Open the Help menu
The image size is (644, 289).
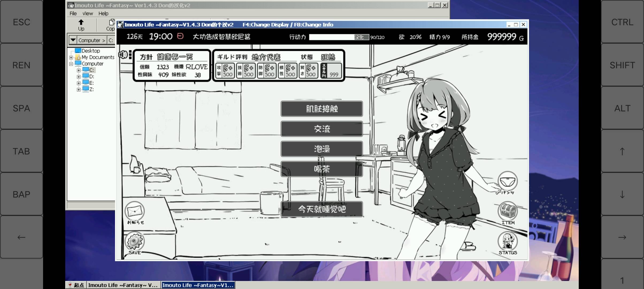(x=103, y=13)
